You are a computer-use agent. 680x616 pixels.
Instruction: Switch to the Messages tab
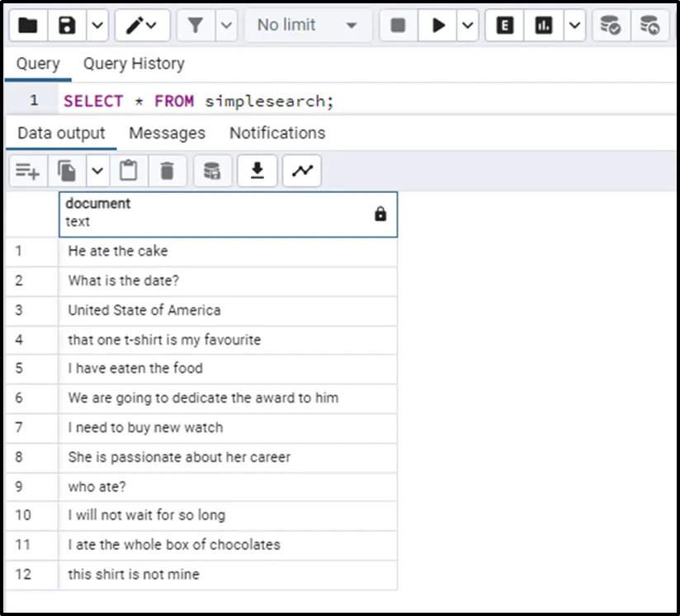pos(167,133)
